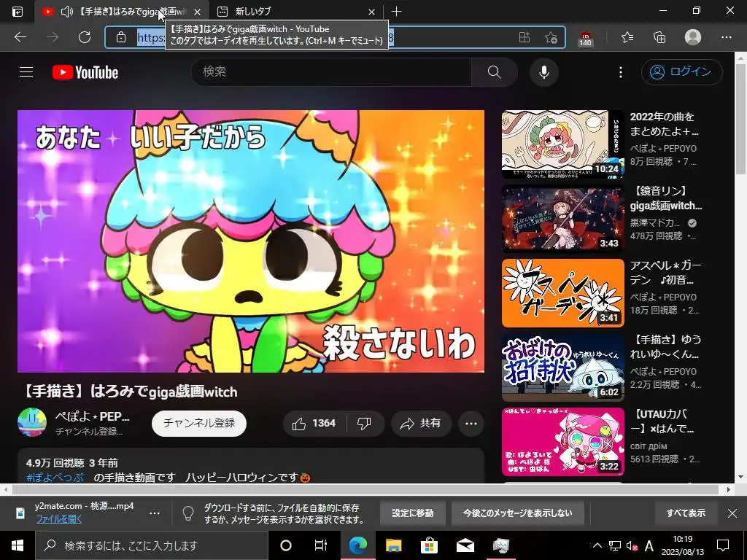Open download item options ellipsis
This screenshot has height=560, width=747.
(155, 513)
